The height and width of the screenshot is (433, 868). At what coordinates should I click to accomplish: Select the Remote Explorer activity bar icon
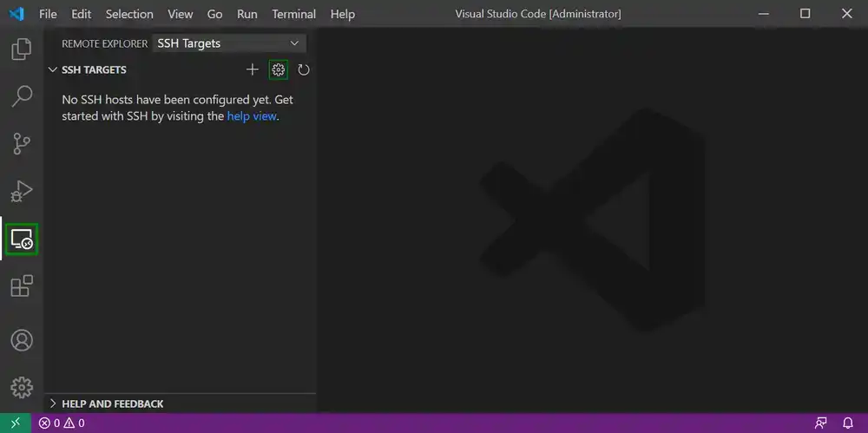coord(22,239)
